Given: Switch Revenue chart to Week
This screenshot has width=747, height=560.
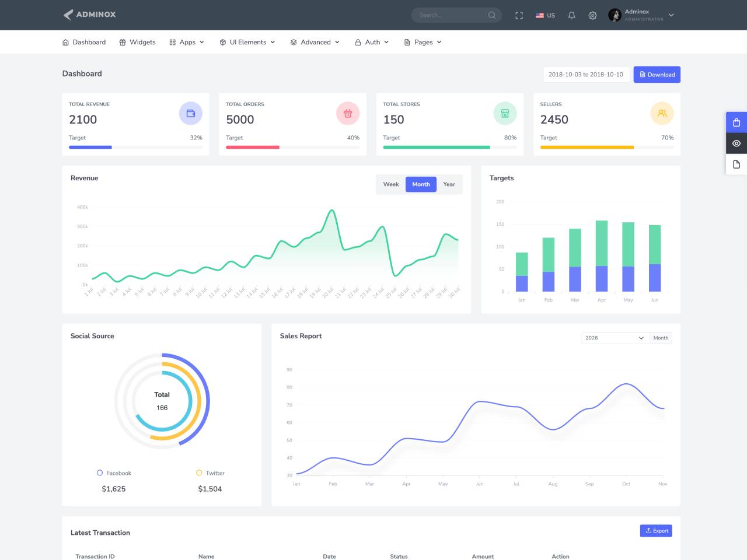Looking at the screenshot, I should pyautogui.click(x=391, y=184).
